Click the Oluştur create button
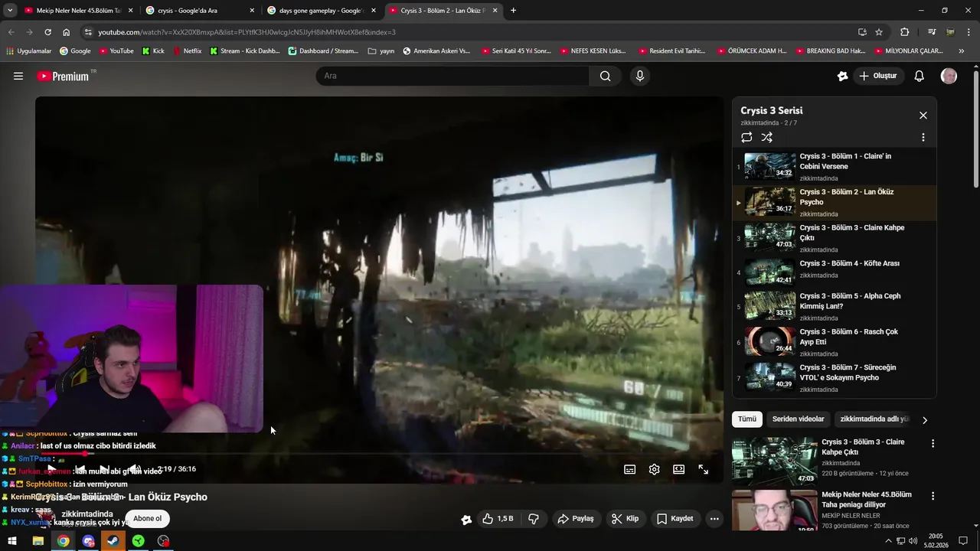 [x=877, y=76]
